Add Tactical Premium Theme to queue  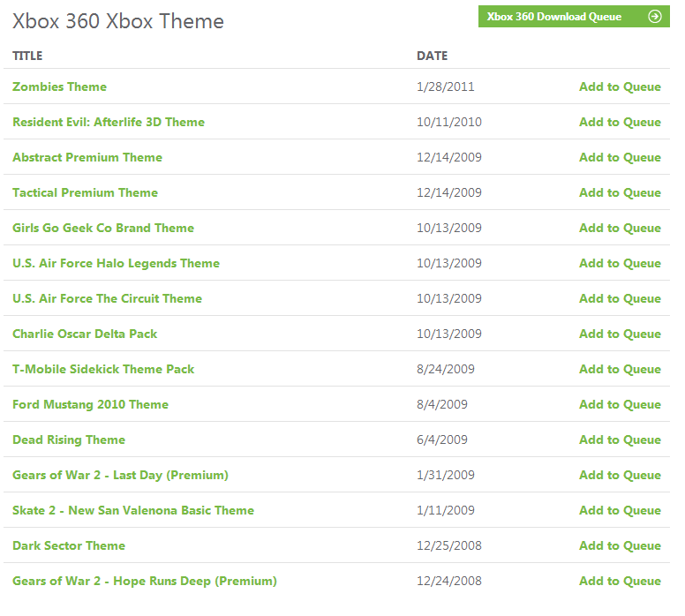(x=620, y=192)
